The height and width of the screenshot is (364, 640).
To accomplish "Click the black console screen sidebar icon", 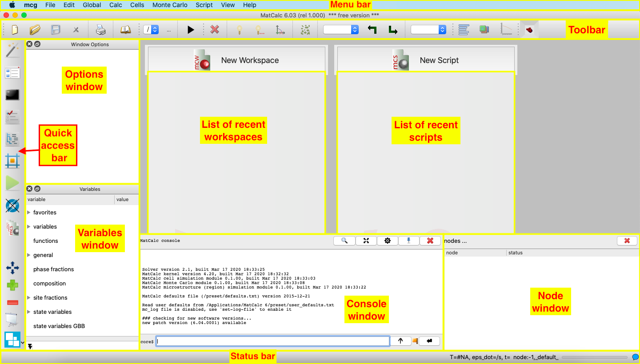I will coord(12,95).
